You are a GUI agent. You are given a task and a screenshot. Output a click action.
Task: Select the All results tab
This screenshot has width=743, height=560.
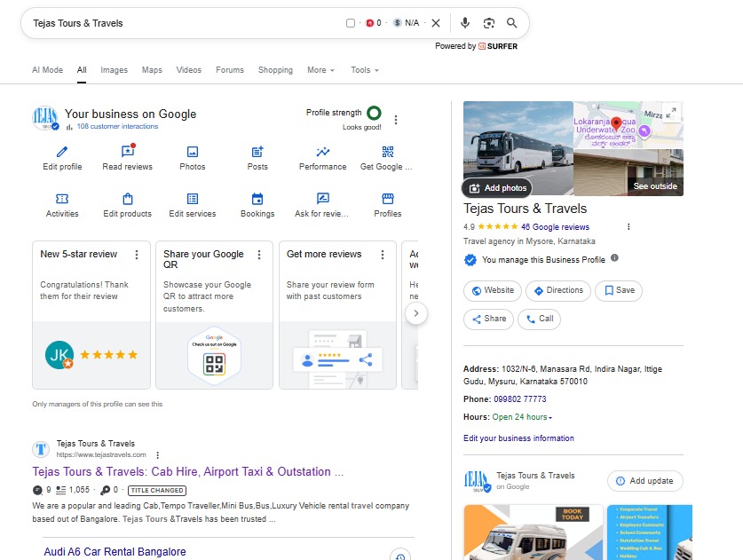82,70
